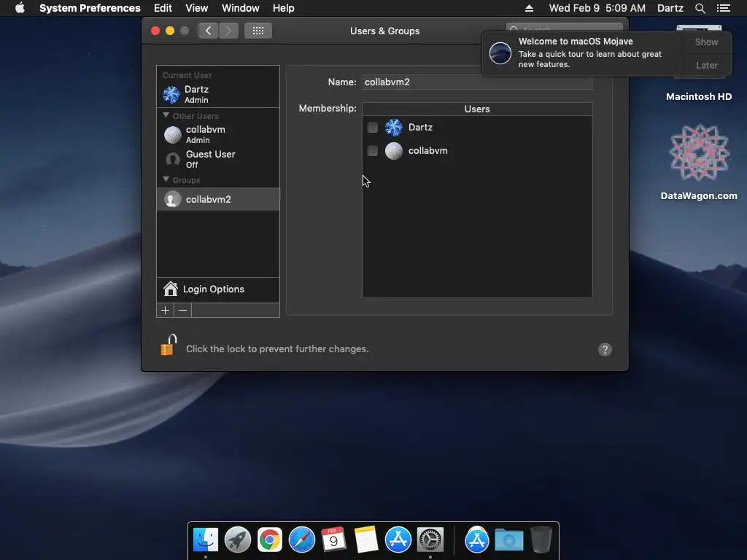This screenshot has height=560, width=747.
Task: Collapse the Other Users section
Action: tap(166, 115)
